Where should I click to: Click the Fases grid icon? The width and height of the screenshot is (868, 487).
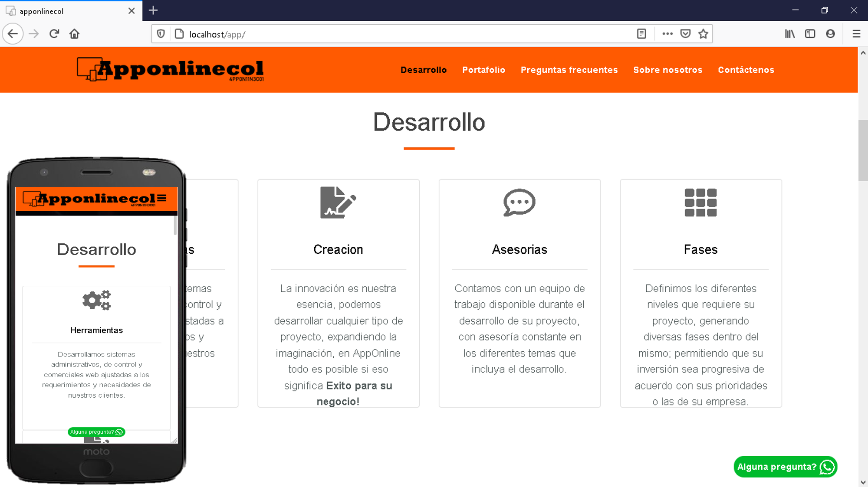(700, 203)
